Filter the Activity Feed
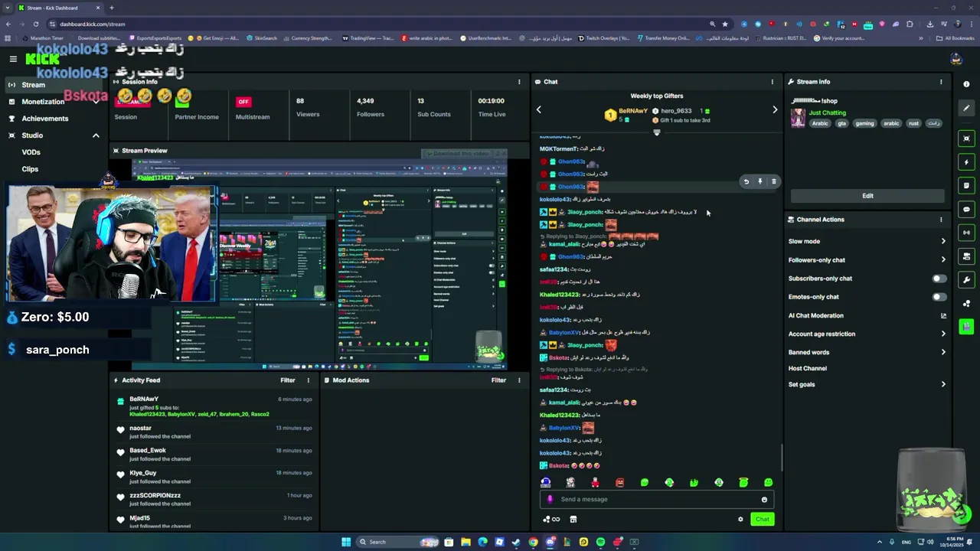 click(x=288, y=380)
